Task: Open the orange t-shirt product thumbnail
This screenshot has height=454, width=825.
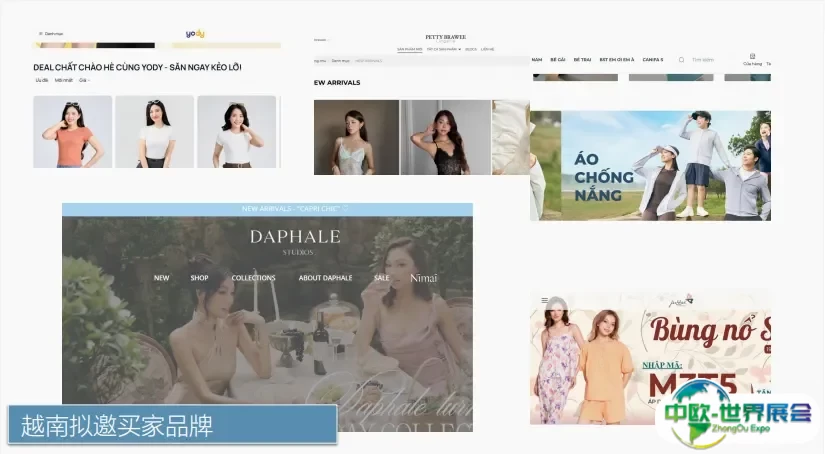Action: tap(73, 132)
